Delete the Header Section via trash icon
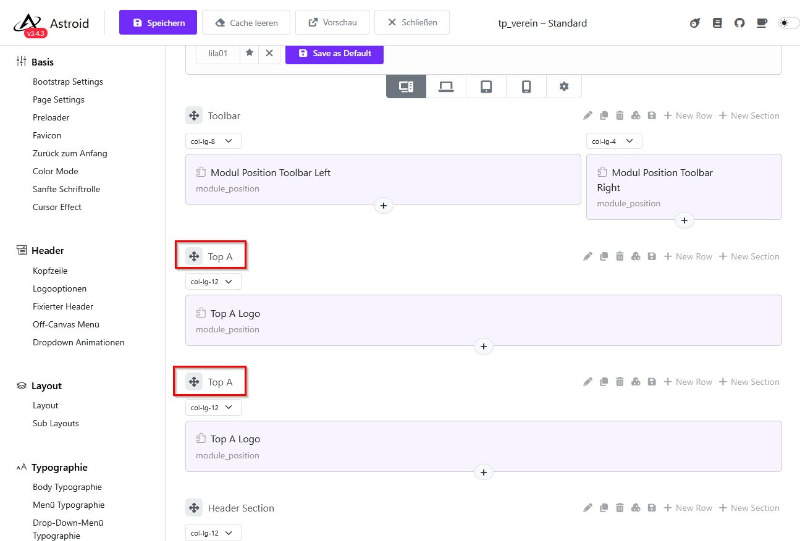The image size is (800, 541). click(x=619, y=508)
